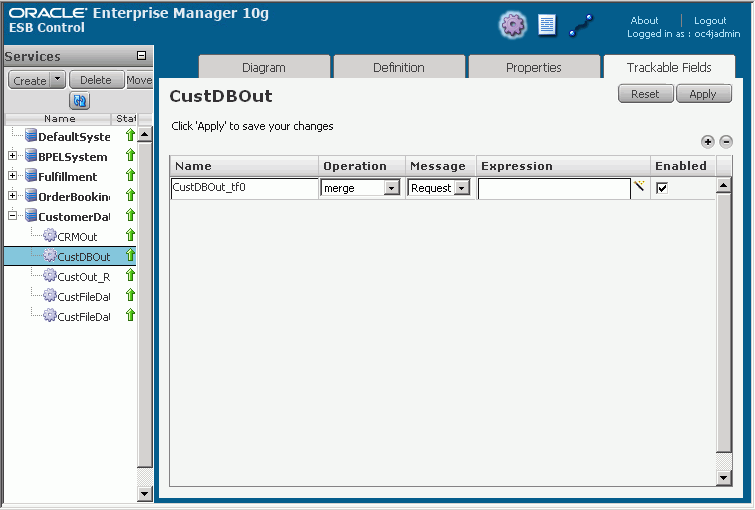
Task: Click the BPELSystem database icon
Action: pos(31,156)
